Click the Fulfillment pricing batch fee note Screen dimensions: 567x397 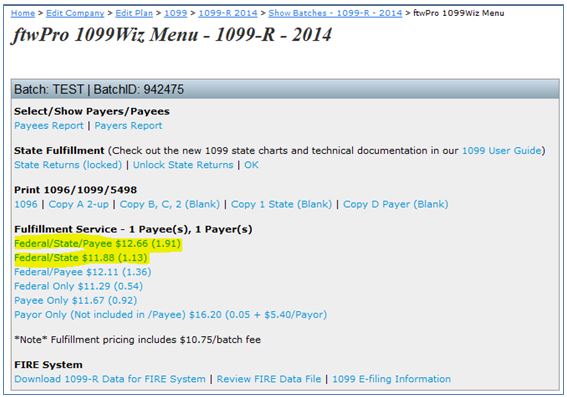pyautogui.click(x=137, y=340)
